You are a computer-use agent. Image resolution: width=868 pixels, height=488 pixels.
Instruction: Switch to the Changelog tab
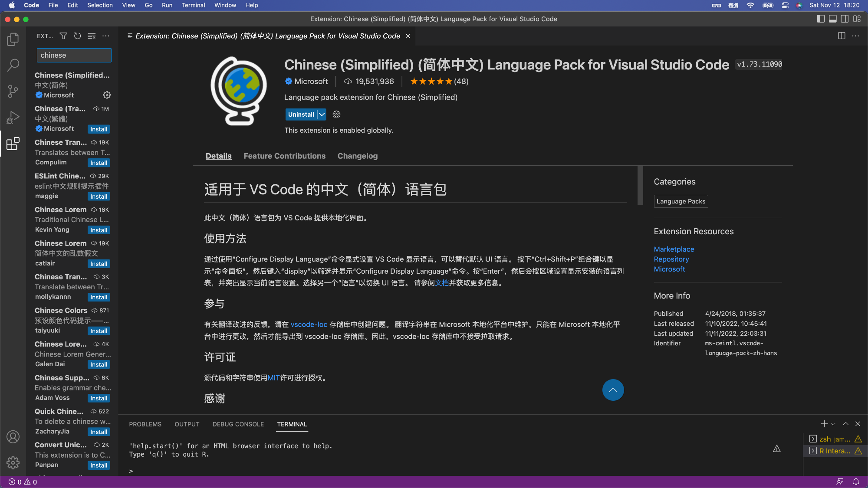[358, 156]
